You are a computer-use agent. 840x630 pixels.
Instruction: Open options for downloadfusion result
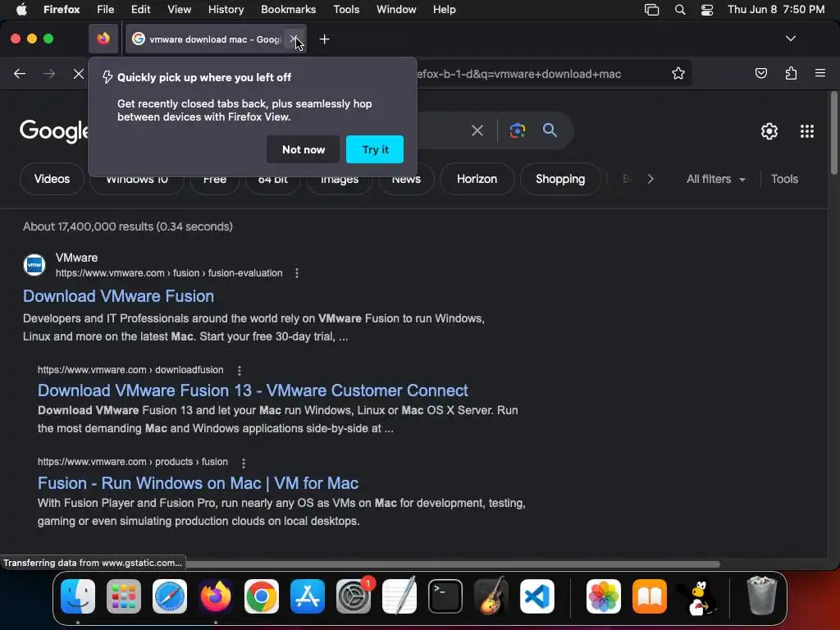click(x=240, y=370)
